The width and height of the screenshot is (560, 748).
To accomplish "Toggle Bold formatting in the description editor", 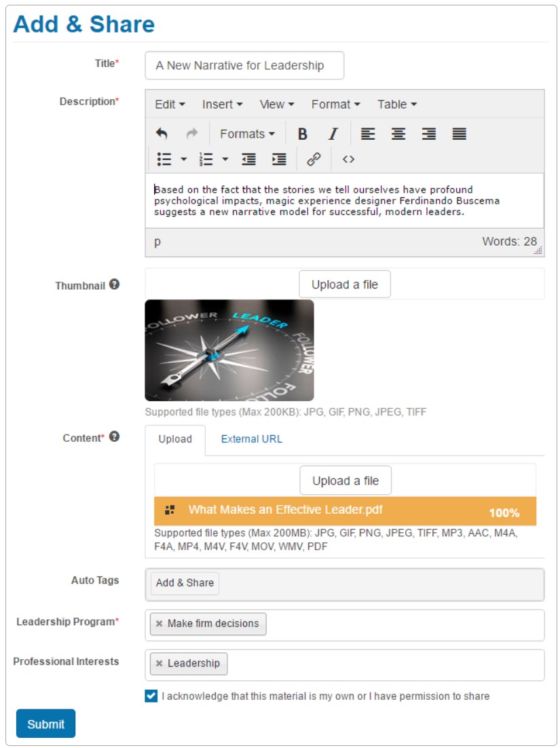I will click(x=303, y=134).
